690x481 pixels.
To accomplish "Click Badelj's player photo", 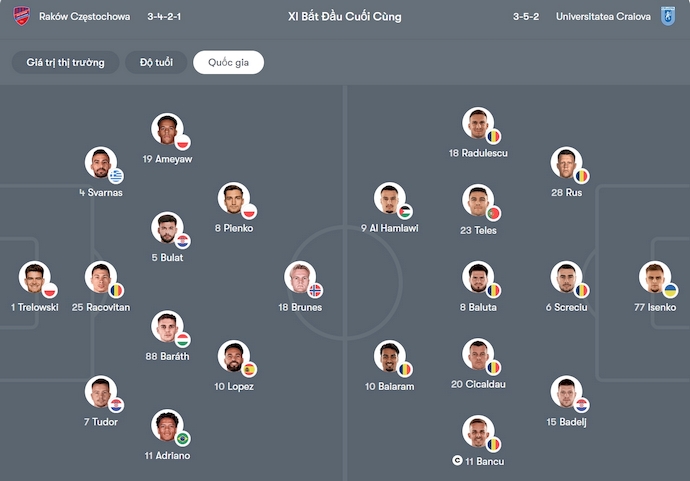I will (565, 392).
